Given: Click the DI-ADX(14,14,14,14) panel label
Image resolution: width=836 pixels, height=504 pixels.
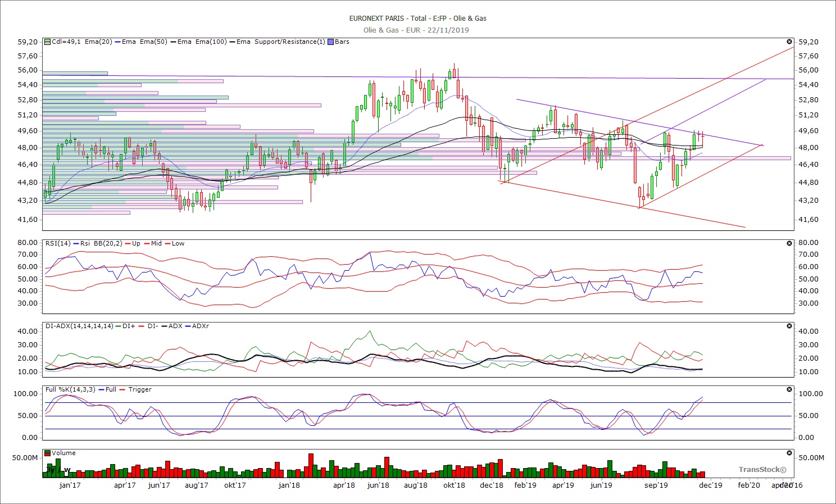Looking at the screenshot, I should click(x=79, y=326).
